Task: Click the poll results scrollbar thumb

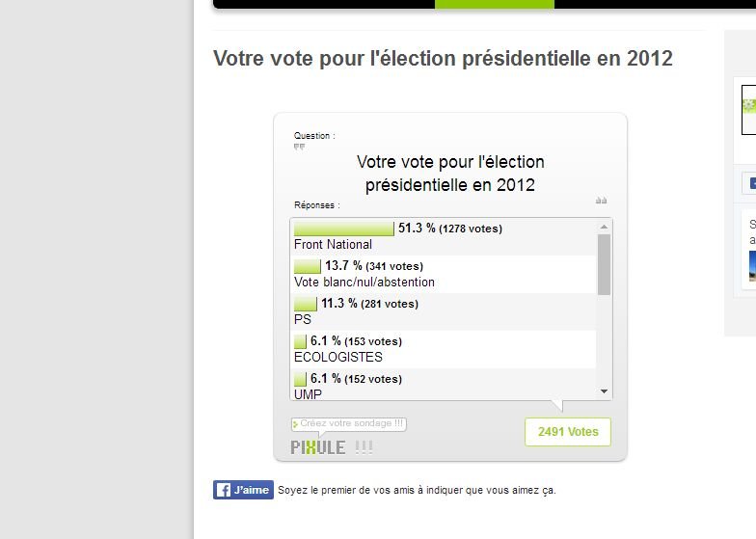Action: pyautogui.click(x=604, y=264)
